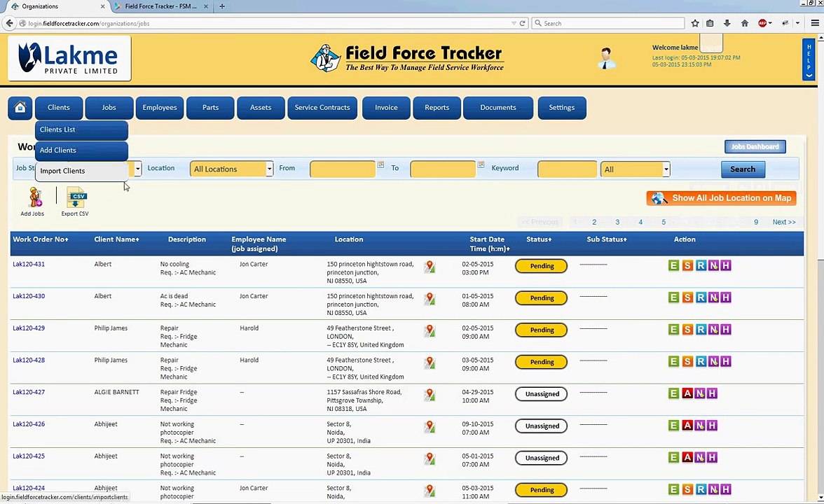
Task: Go to page 9 of results
Action: [x=756, y=222]
